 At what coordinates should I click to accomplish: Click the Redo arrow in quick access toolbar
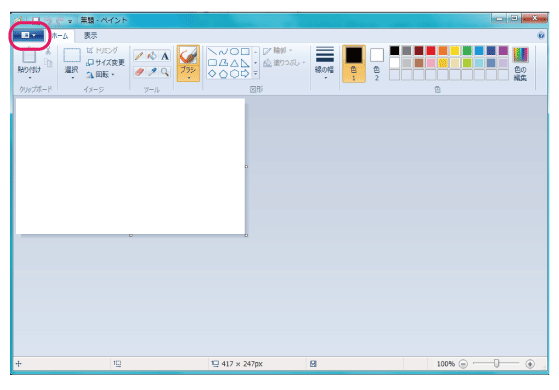[59, 21]
